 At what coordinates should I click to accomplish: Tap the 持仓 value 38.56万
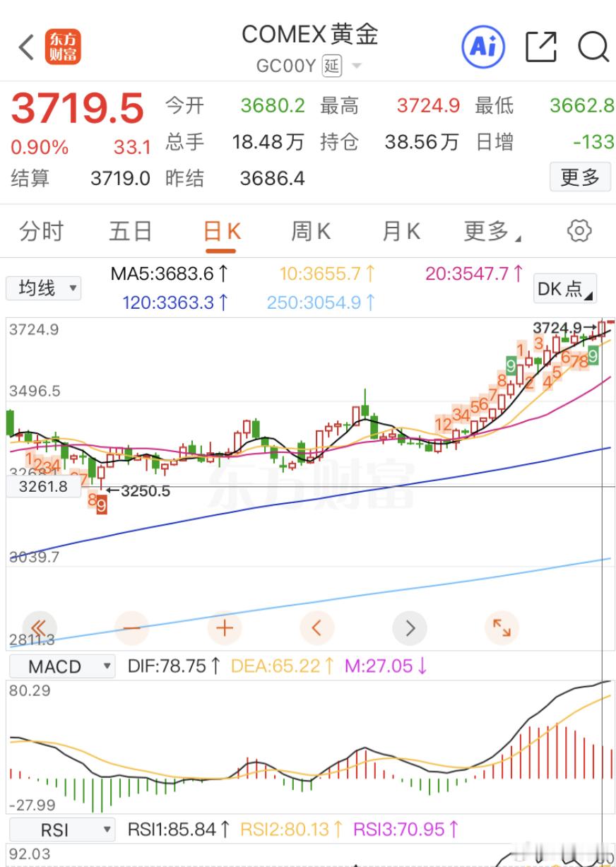422,142
